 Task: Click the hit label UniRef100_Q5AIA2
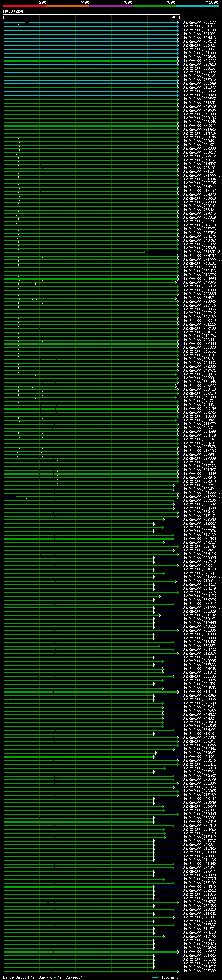(x=199, y=206)
